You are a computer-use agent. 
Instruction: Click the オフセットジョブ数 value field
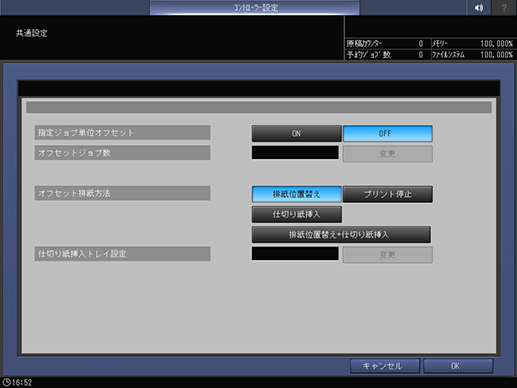295,152
